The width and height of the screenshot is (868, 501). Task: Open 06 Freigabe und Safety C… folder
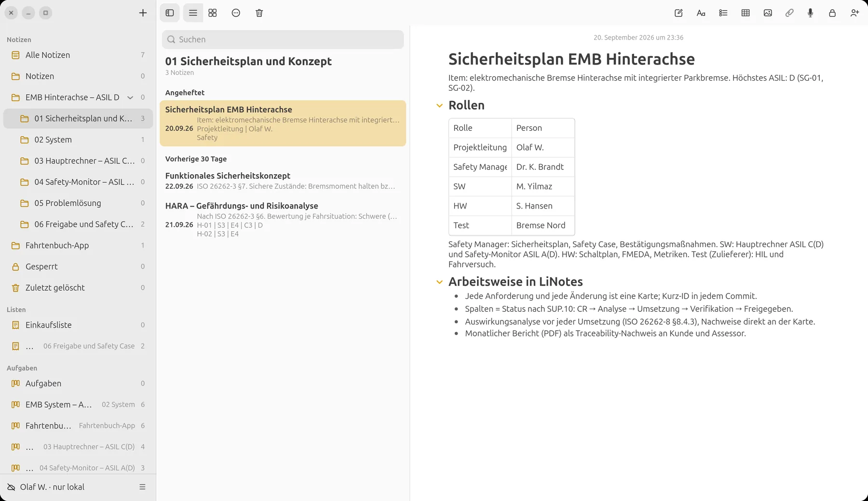coord(78,224)
